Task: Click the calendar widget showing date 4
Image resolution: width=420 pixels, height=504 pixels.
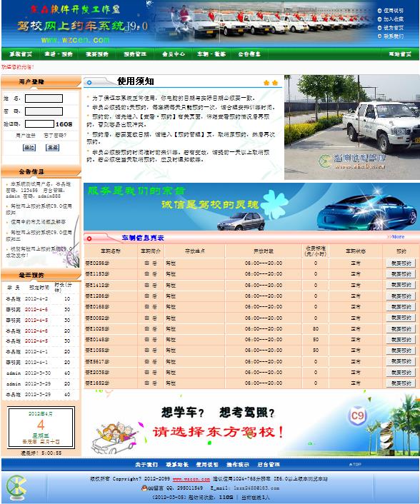Action: point(41,428)
